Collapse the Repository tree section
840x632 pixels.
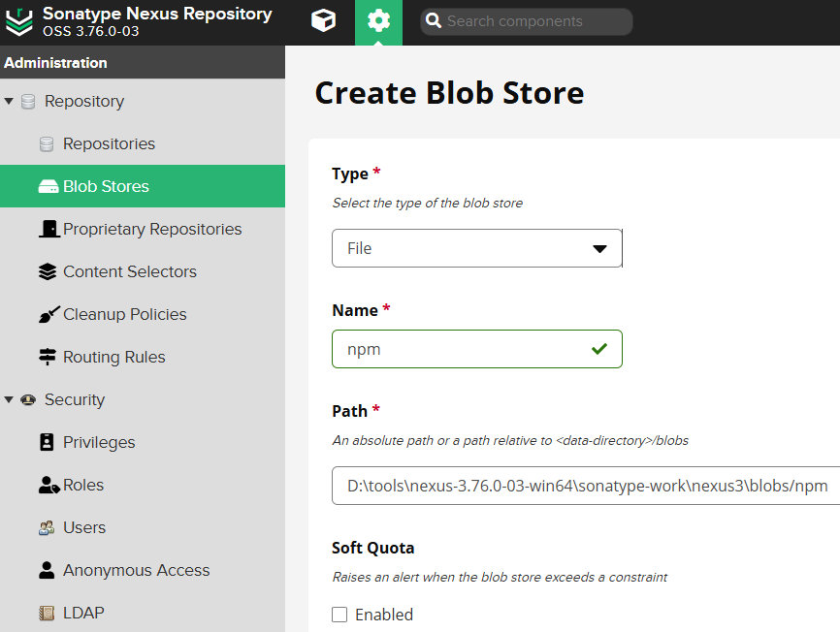tap(9, 101)
